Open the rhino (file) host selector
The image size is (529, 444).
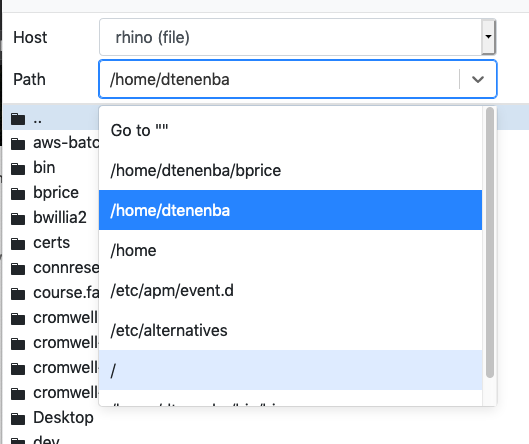click(297, 37)
